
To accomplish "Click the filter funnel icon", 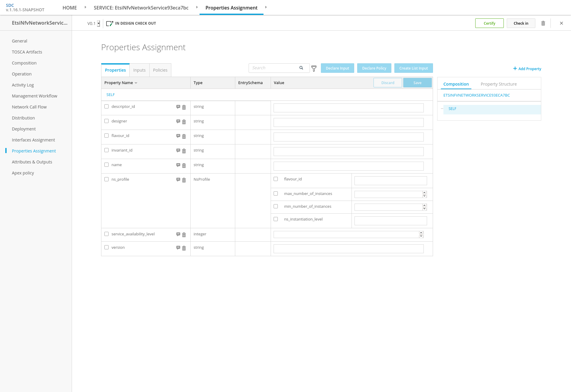I will tap(314, 69).
